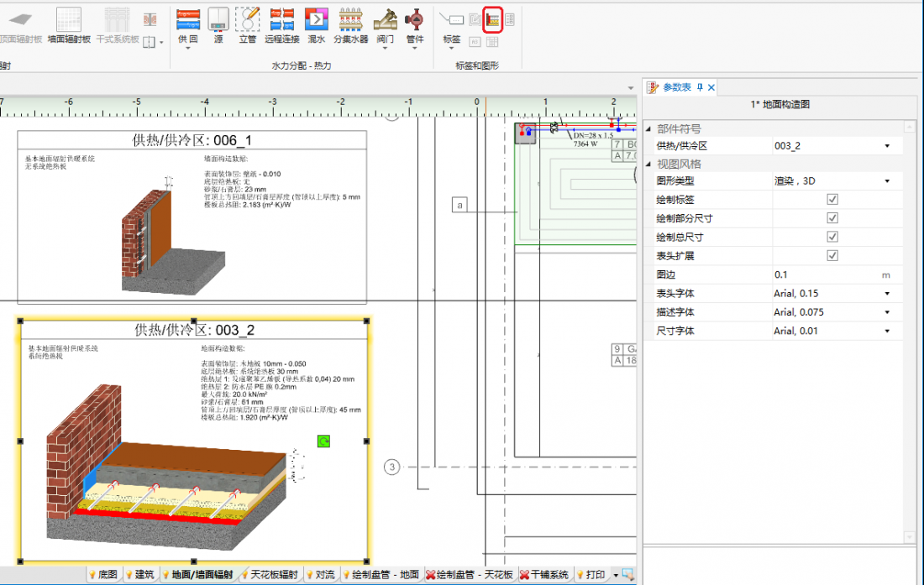Open the 供热/供冷区 dropdown showing 003_2

887,146
